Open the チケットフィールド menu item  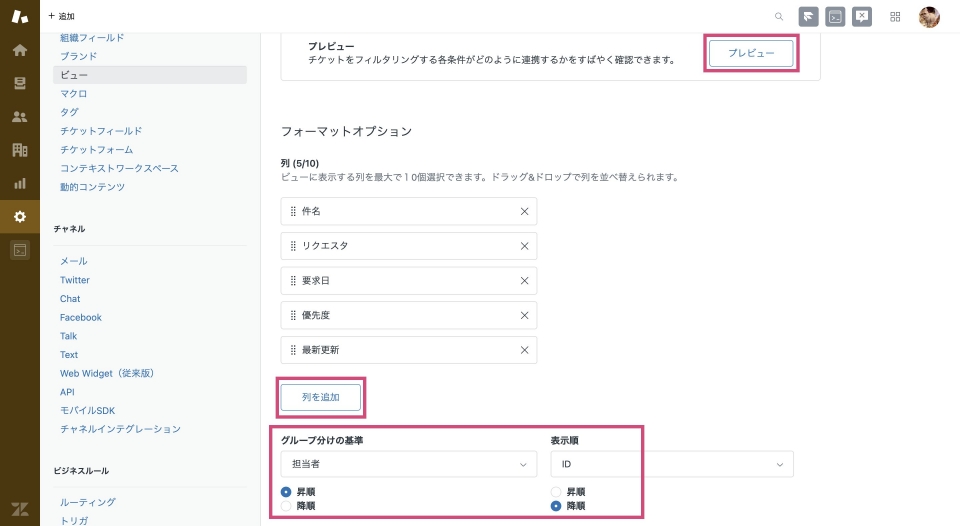point(101,131)
